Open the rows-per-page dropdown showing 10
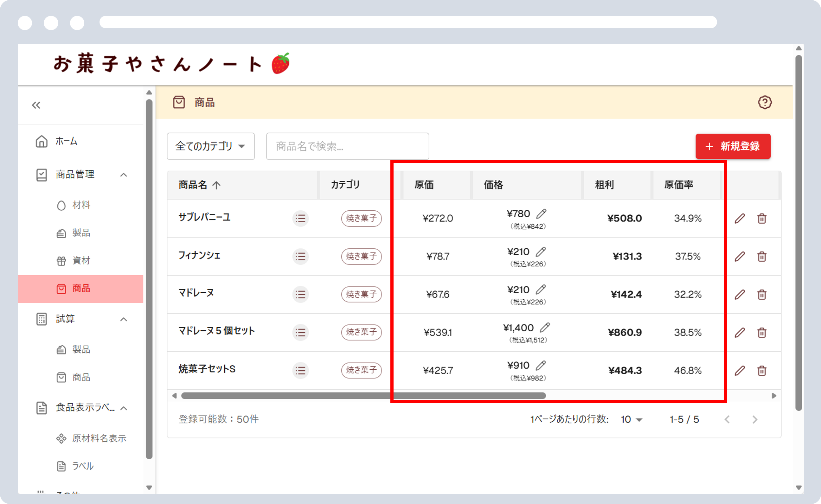This screenshot has height=504, width=821. click(630, 419)
